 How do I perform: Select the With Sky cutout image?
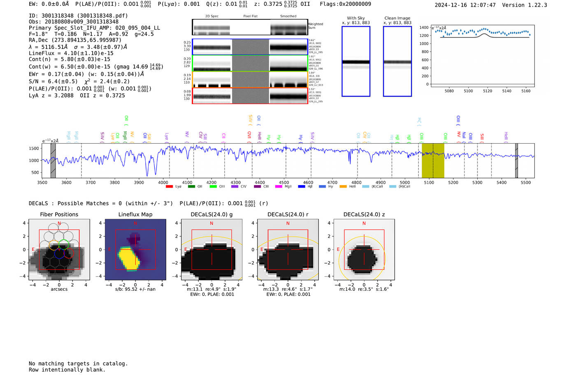pyautogui.click(x=356, y=61)
